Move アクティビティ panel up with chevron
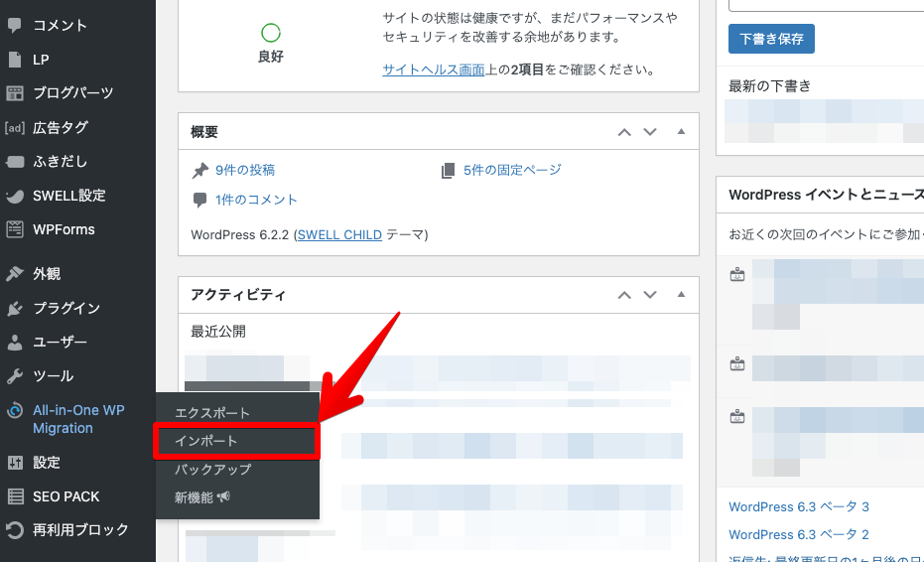 [624, 295]
